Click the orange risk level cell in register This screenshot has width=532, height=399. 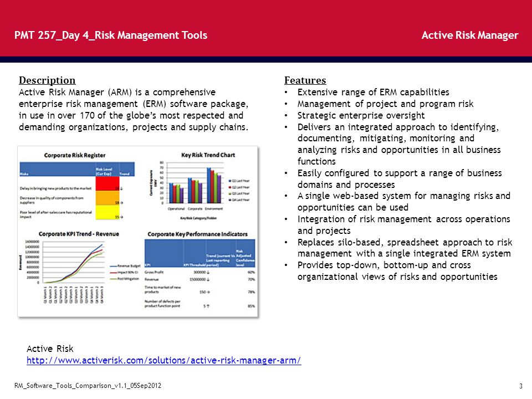click(107, 198)
